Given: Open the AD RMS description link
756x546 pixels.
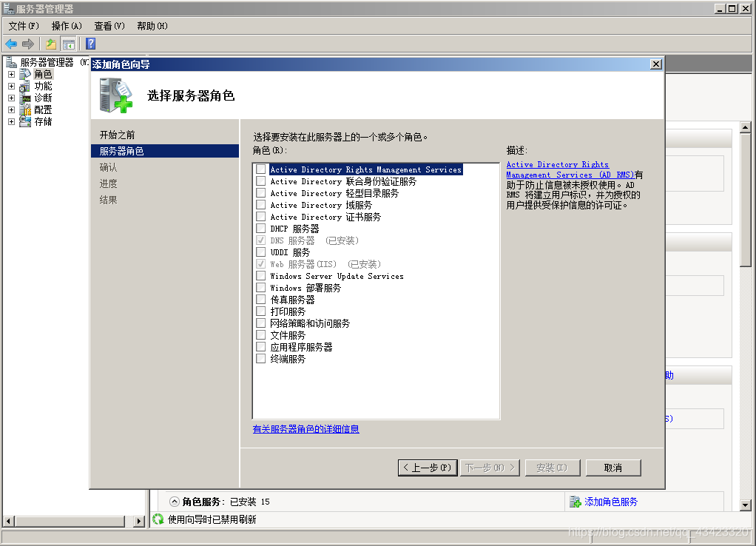Looking at the screenshot, I should [x=570, y=169].
